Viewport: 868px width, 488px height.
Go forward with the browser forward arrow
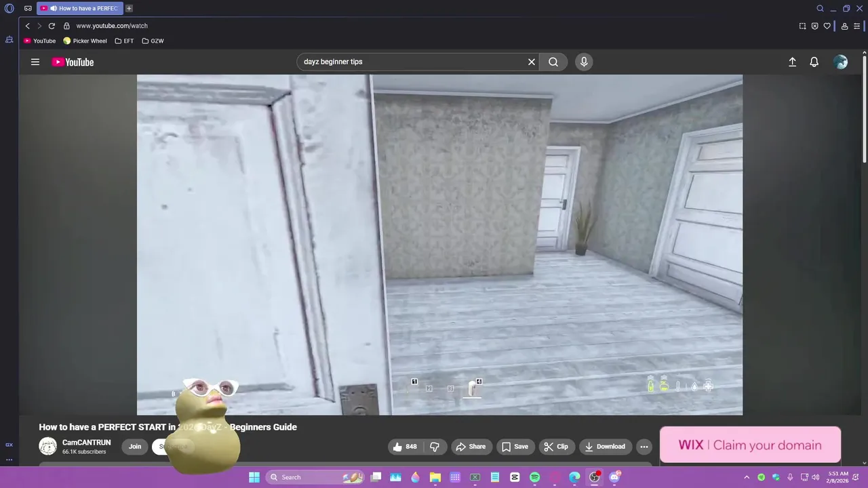pos(39,26)
